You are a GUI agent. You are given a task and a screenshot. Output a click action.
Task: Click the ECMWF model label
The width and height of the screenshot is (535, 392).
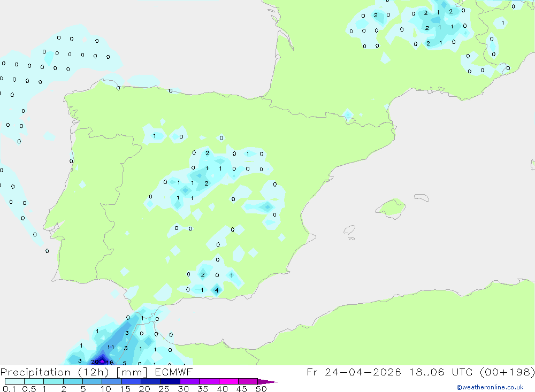point(174,372)
